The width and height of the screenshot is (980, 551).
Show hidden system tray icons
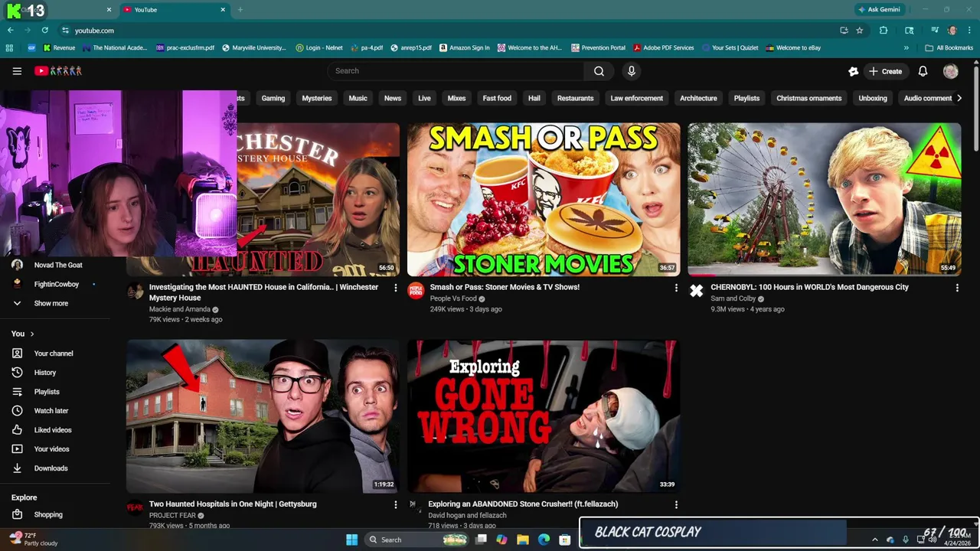point(875,540)
